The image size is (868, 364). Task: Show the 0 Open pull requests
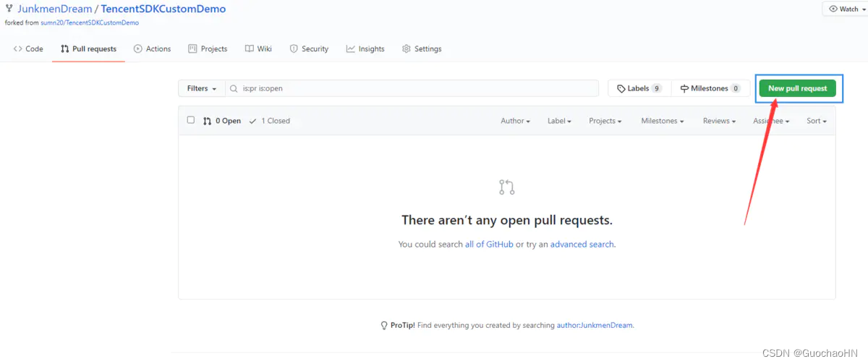[222, 121]
